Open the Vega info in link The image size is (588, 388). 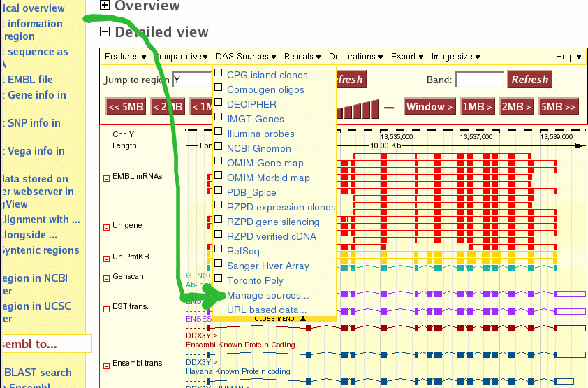[x=34, y=151]
